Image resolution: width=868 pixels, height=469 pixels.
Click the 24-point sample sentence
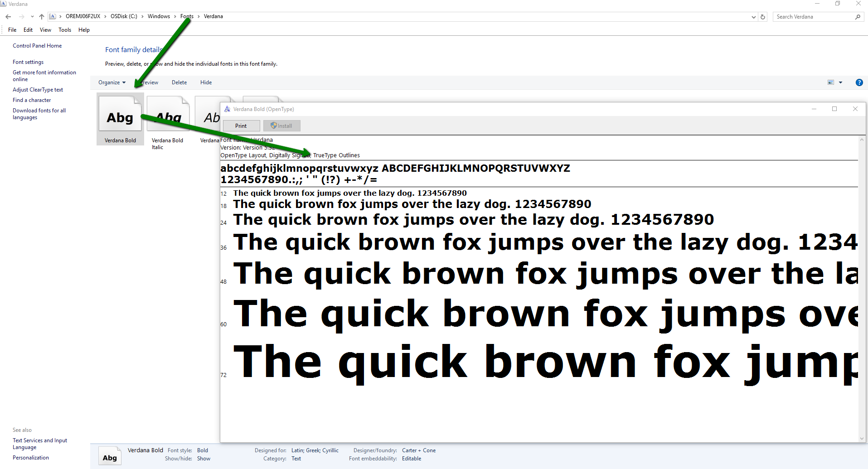474,220
